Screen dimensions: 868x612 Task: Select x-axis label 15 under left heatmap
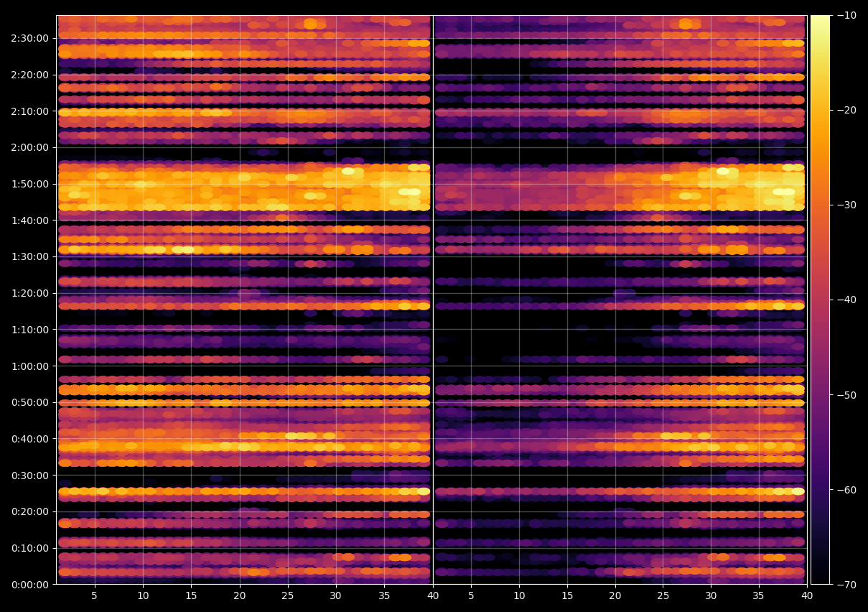coord(191,596)
